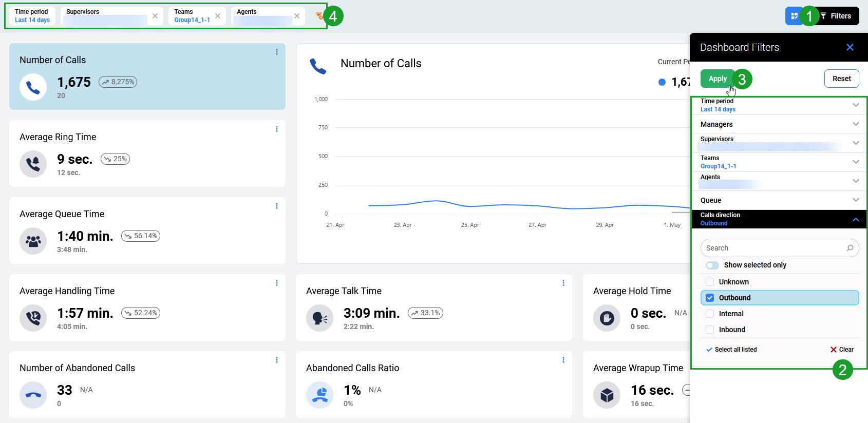868x423 pixels.
Task: Toggle the Show selected only switch
Action: pos(712,265)
